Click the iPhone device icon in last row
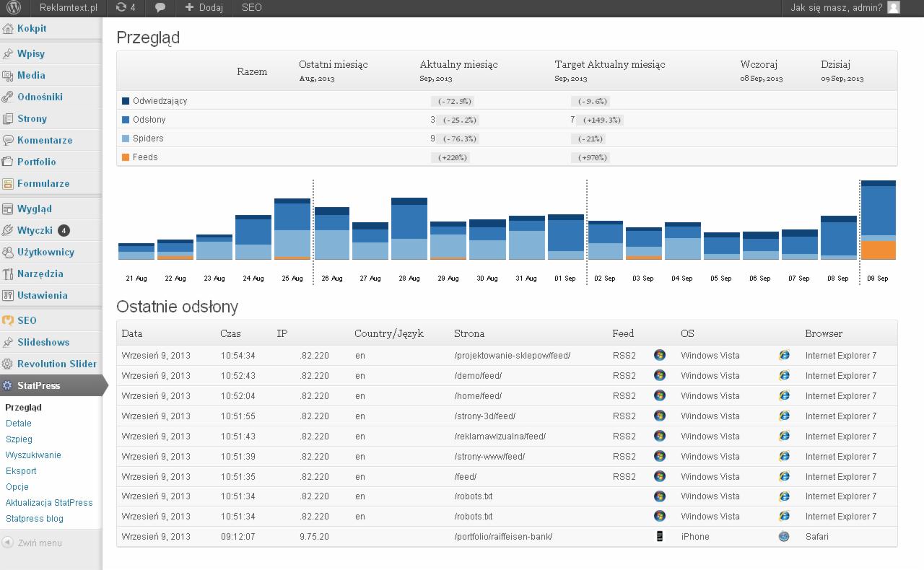Viewport: 924px width, 570px height. [x=659, y=536]
